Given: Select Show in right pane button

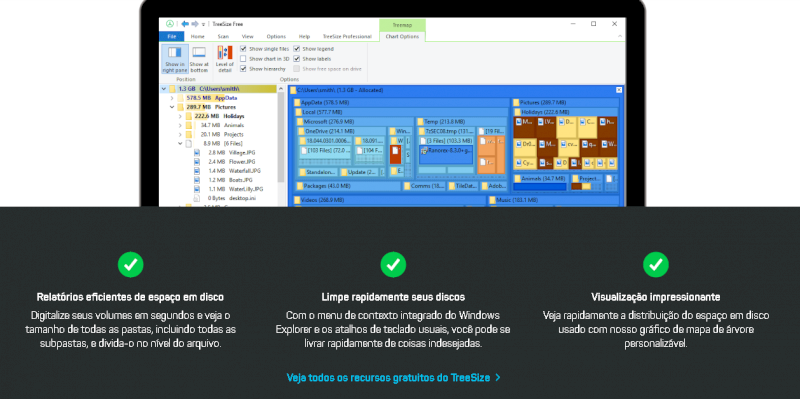Looking at the screenshot, I should coord(175,59).
